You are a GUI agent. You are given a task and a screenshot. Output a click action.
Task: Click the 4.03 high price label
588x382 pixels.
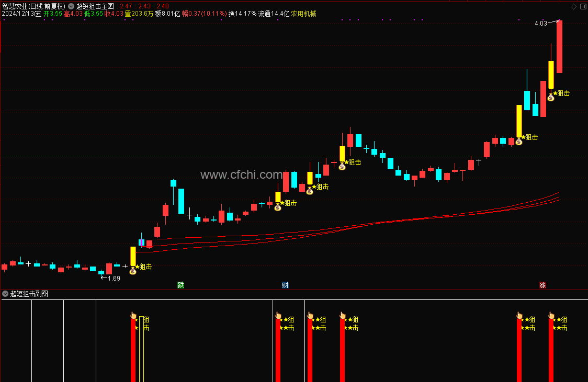point(541,23)
